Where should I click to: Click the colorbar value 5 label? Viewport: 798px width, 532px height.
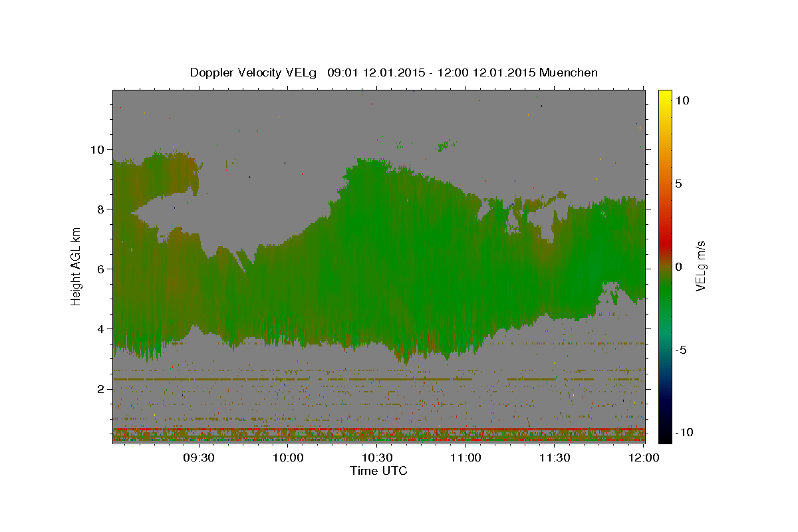(679, 183)
